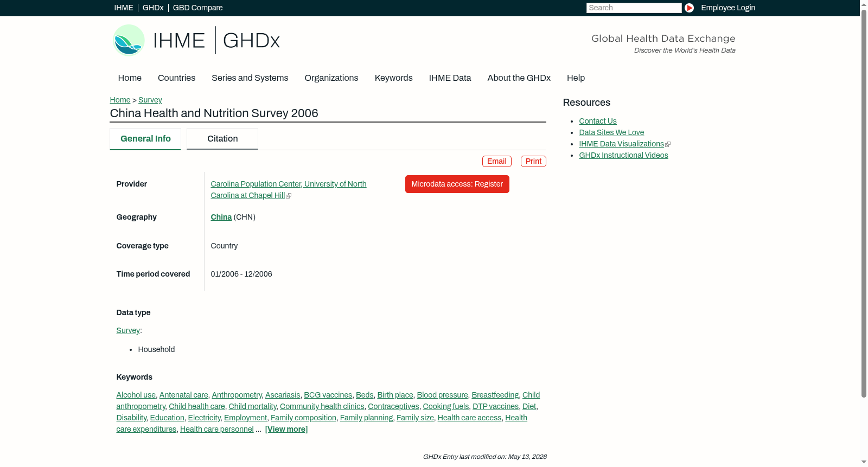Open the Health care personnel keyword

[x=217, y=429]
